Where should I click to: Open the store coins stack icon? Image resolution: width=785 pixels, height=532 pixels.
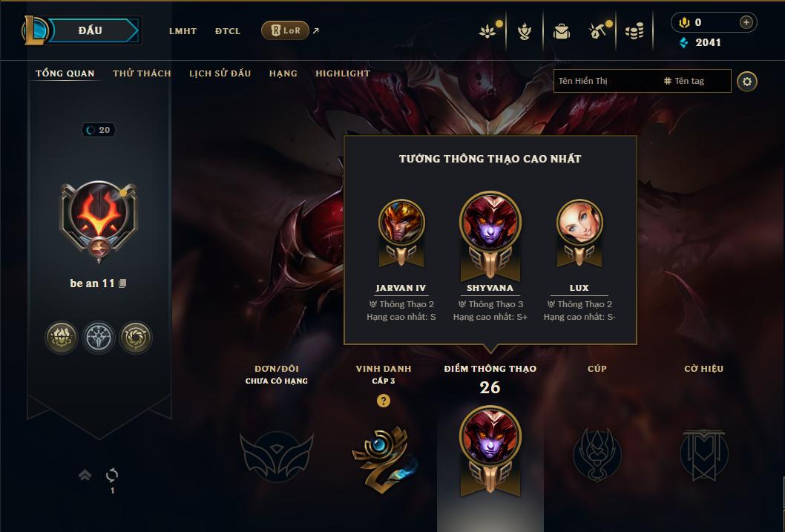click(634, 32)
